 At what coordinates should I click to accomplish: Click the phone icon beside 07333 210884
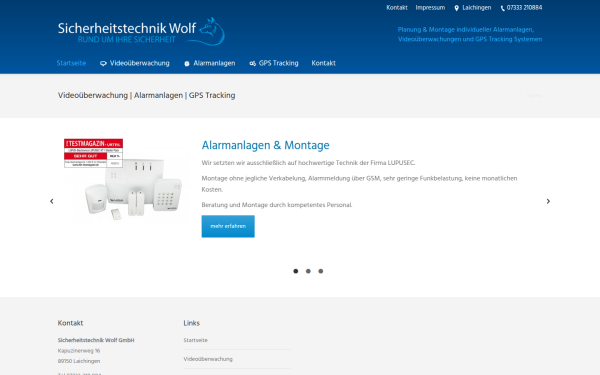(x=502, y=8)
